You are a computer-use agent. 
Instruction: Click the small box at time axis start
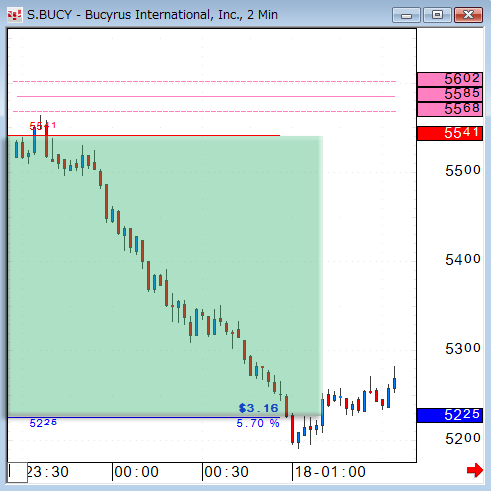(18, 472)
